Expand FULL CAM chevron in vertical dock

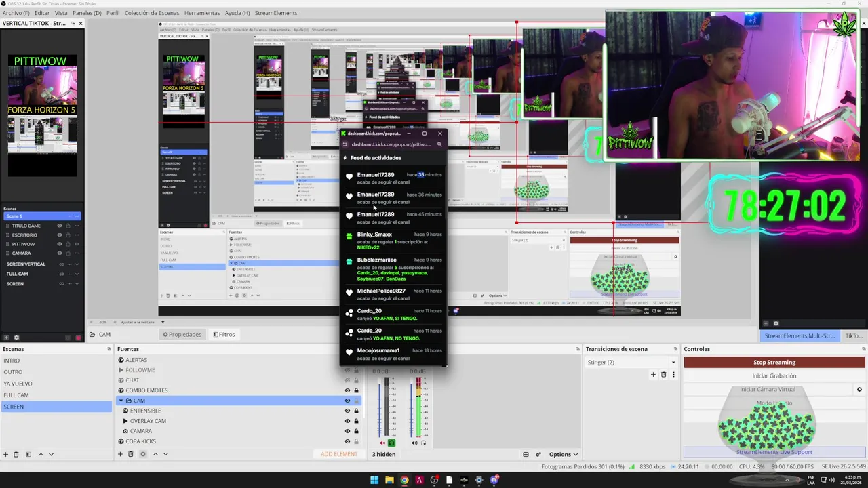pyautogui.click(x=77, y=274)
